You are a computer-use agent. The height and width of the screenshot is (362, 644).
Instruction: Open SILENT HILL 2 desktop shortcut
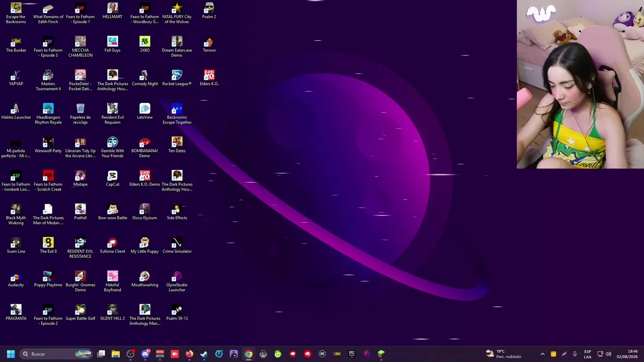112,313
